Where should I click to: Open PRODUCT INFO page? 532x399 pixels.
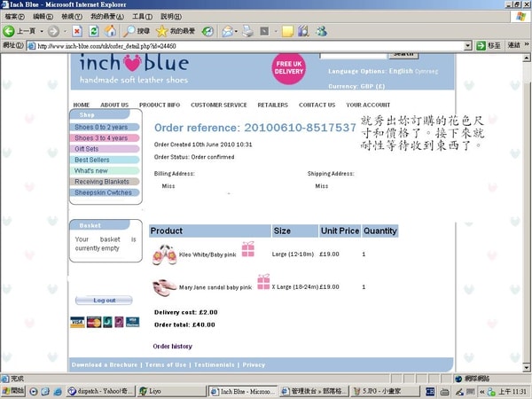click(160, 105)
